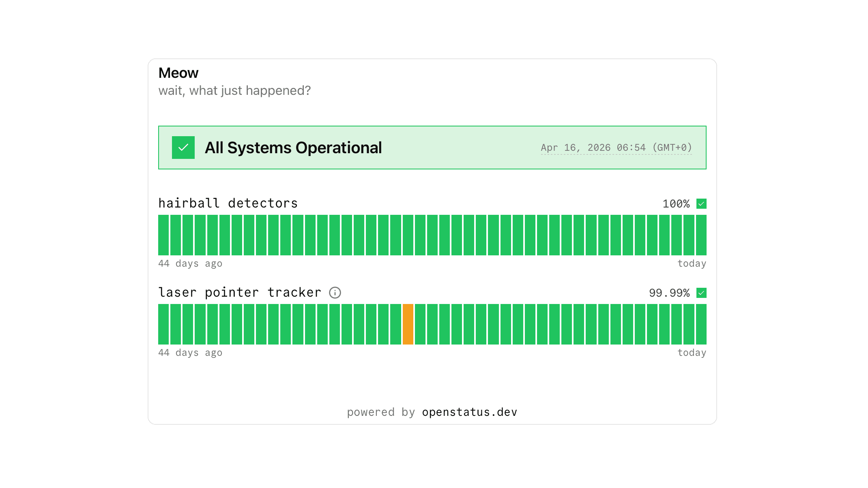Click the laser pointer tracker info icon

pos(335,293)
